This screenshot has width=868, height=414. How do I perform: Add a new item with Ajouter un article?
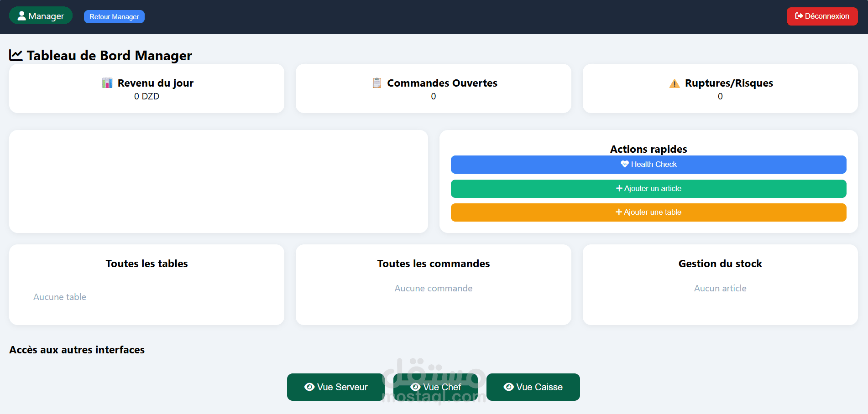pos(648,189)
